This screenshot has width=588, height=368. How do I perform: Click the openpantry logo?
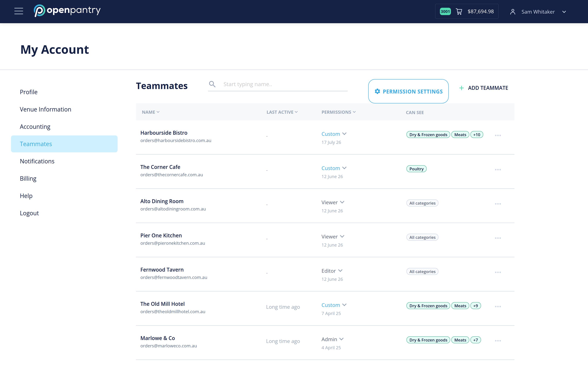tap(67, 11)
